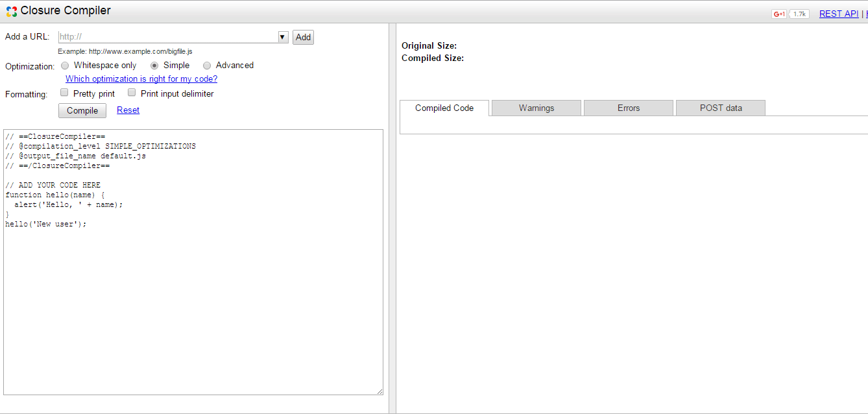Focus the Add a URL input field

[168, 37]
